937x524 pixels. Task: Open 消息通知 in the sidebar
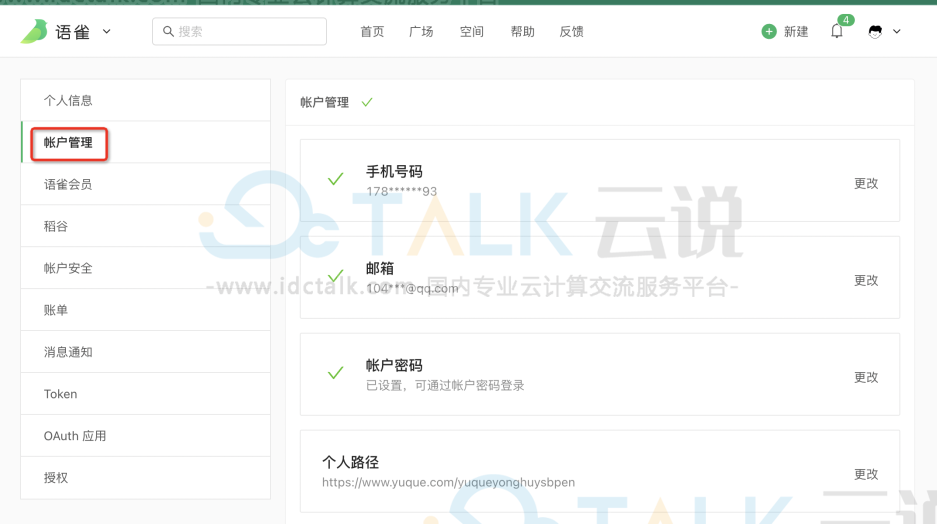click(145, 352)
